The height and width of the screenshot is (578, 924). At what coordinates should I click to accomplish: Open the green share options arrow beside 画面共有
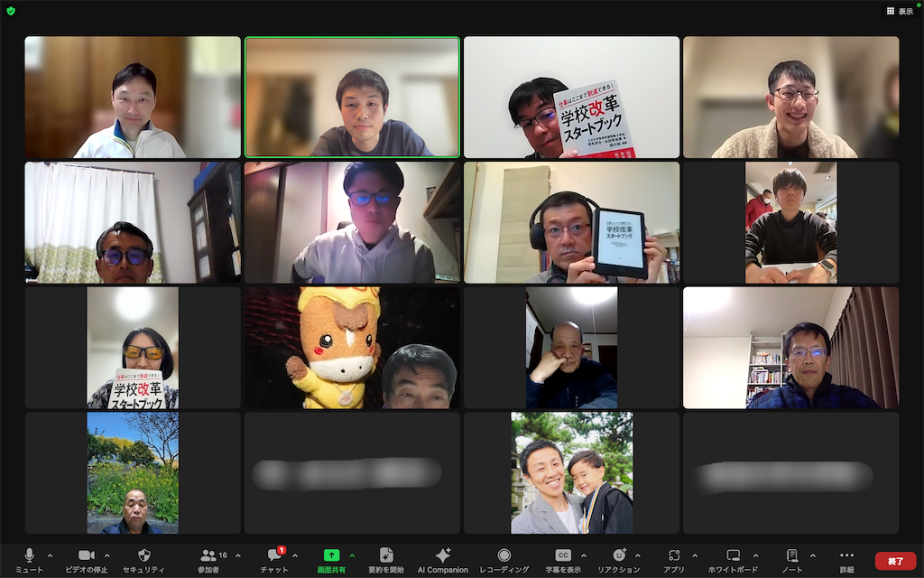pyautogui.click(x=353, y=555)
